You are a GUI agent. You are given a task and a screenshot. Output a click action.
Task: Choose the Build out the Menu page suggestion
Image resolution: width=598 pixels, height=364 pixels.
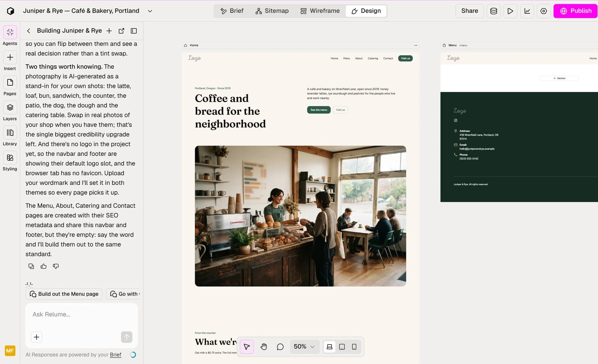click(64, 294)
